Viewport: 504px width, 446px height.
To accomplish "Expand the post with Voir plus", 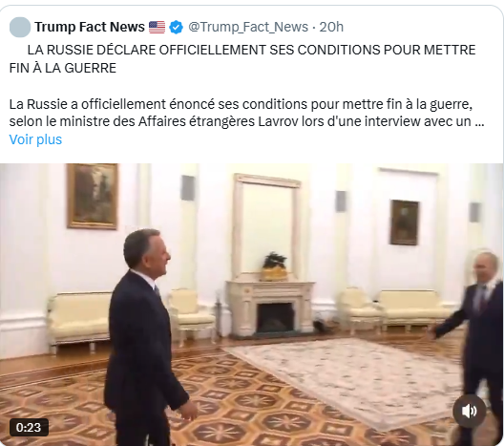I will 35,139.
